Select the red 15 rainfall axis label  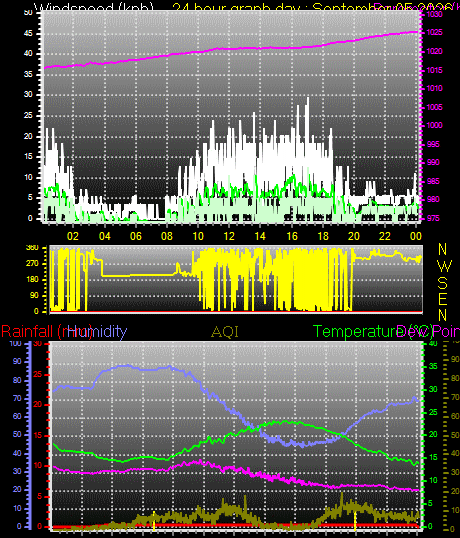[38, 436]
